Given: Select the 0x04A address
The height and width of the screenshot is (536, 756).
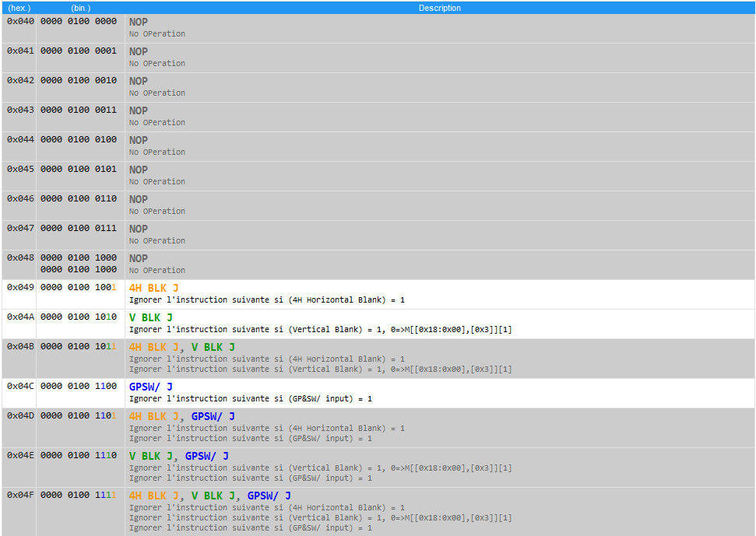Looking at the screenshot, I should 21,317.
